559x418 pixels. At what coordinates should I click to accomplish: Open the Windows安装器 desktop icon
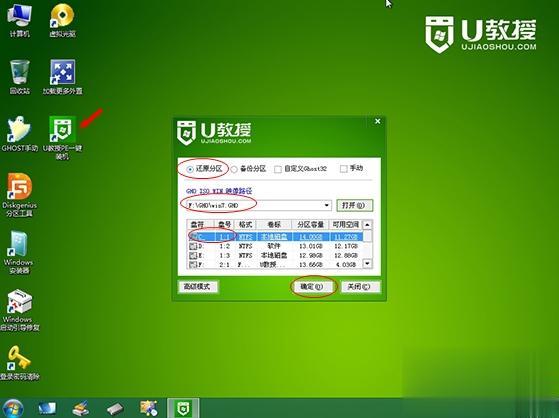click(19, 252)
